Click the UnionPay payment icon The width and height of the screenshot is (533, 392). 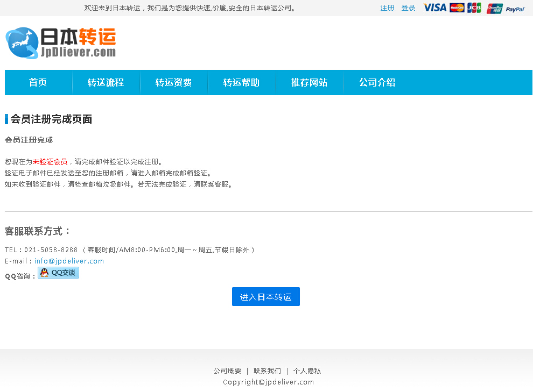(x=494, y=8)
